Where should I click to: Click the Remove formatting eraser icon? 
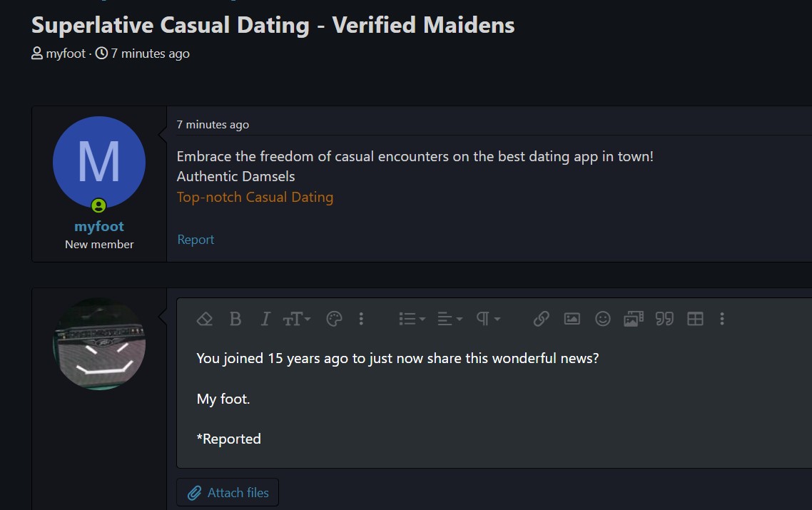point(205,319)
